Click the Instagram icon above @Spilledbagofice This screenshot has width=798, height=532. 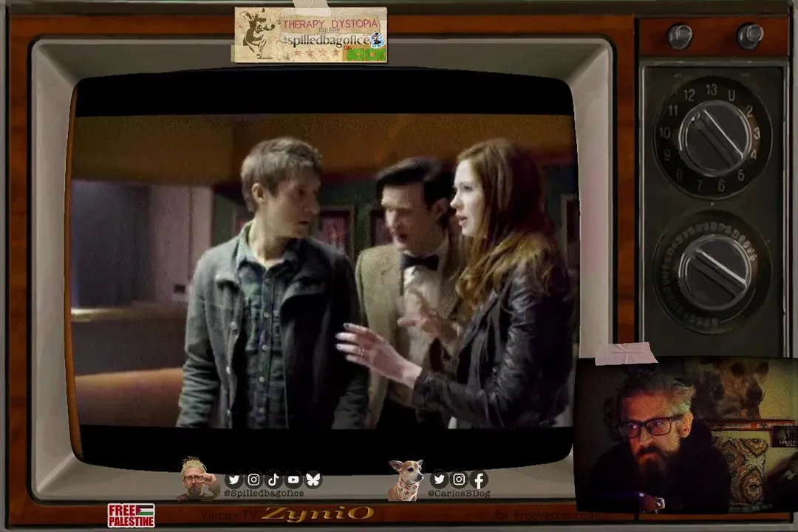[253, 480]
